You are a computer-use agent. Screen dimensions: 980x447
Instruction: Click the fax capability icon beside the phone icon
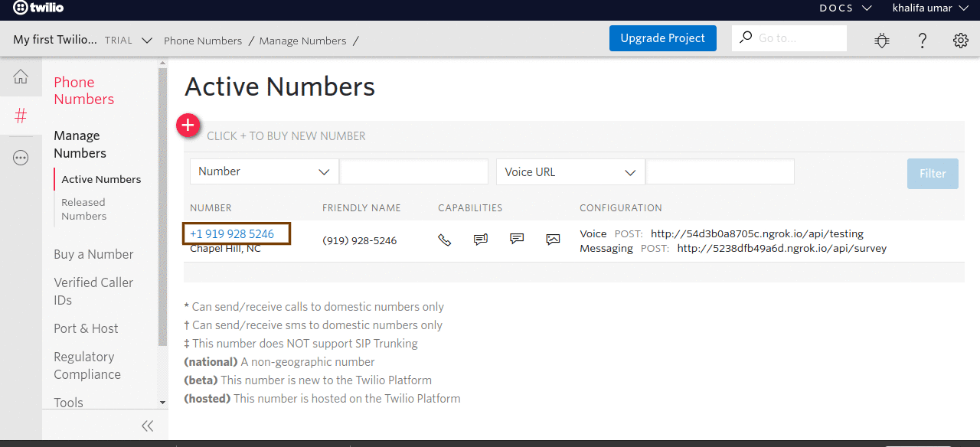click(481, 240)
